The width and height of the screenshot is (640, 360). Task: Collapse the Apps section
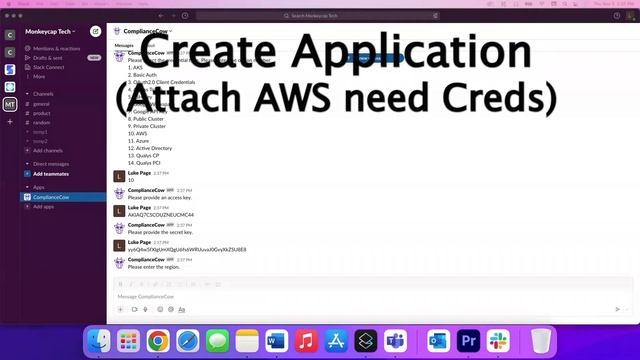point(27,187)
